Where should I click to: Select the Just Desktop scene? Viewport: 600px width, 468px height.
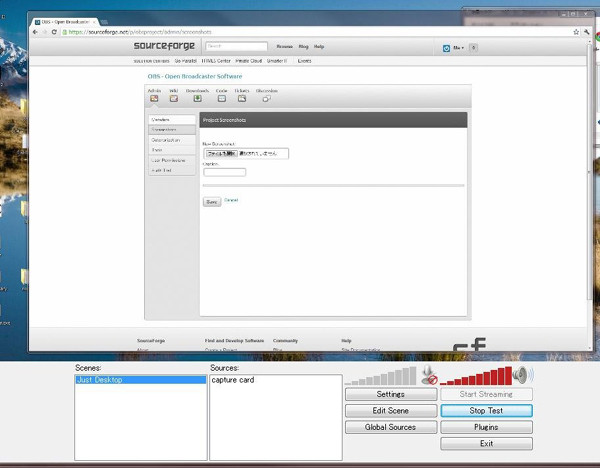(140, 380)
